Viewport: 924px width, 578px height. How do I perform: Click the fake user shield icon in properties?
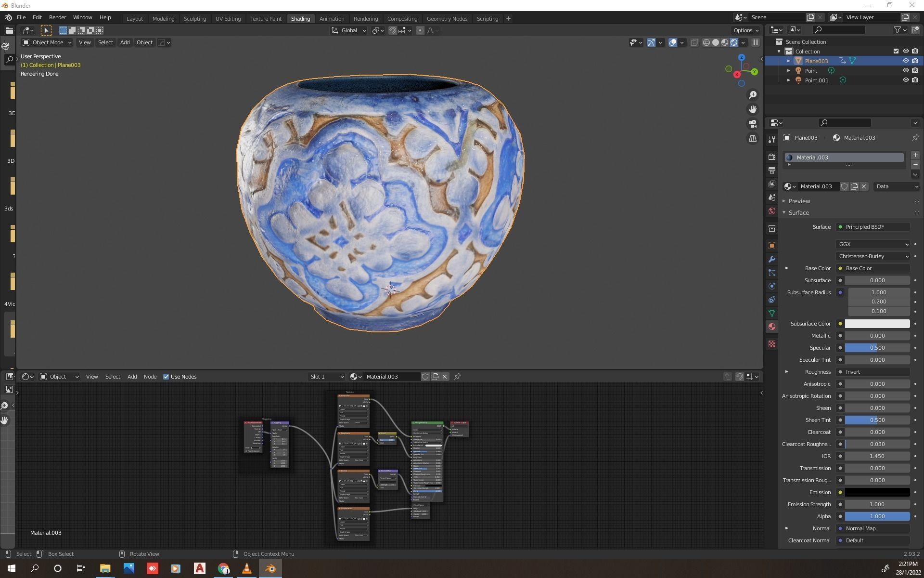(844, 186)
